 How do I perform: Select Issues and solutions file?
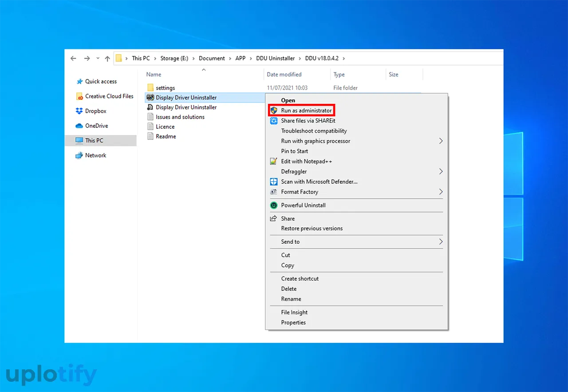tap(180, 117)
